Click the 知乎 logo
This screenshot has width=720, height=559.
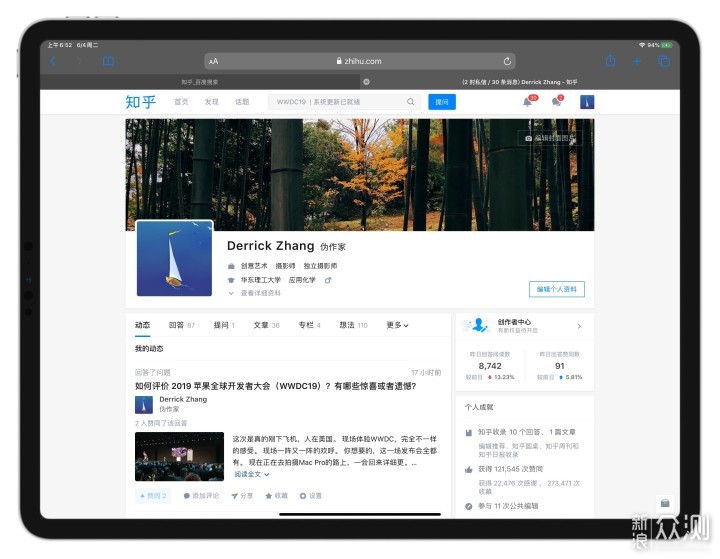(x=141, y=102)
